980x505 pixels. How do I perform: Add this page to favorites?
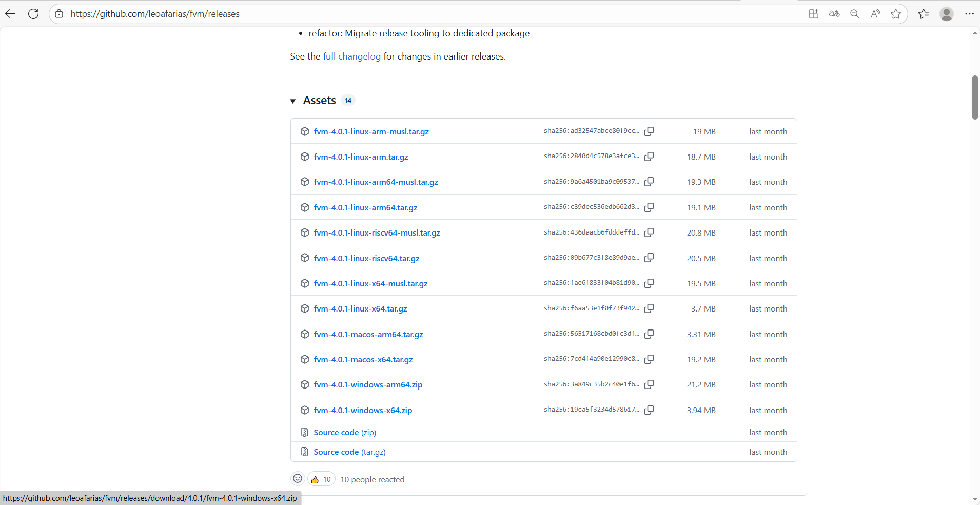click(896, 14)
